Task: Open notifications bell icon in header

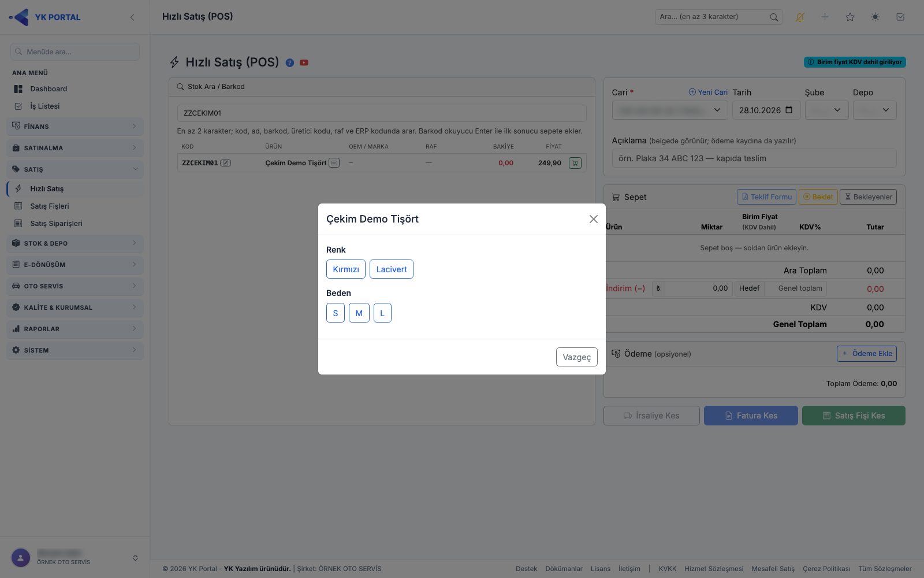Action: pyautogui.click(x=800, y=17)
